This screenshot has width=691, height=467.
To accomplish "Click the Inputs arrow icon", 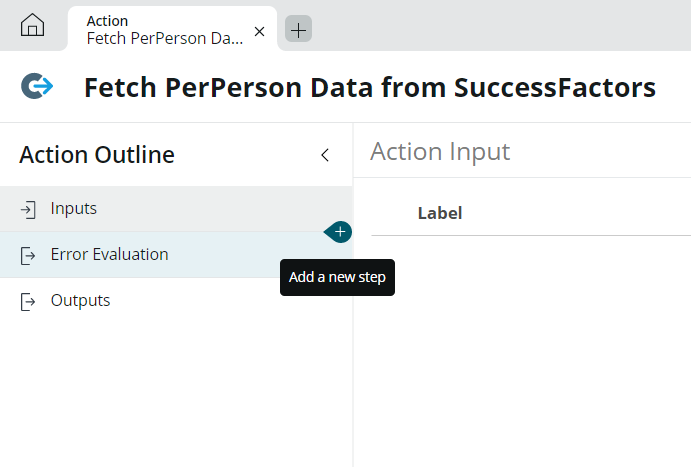I will (28, 209).
